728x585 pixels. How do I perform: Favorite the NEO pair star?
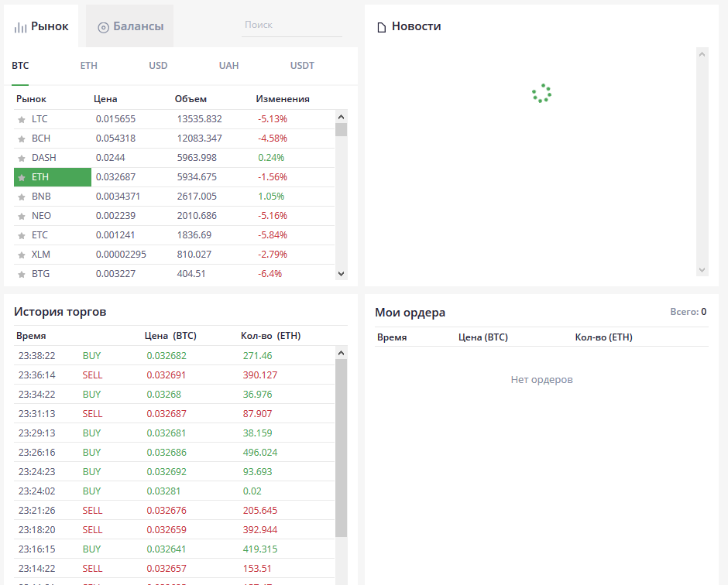[x=22, y=217]
